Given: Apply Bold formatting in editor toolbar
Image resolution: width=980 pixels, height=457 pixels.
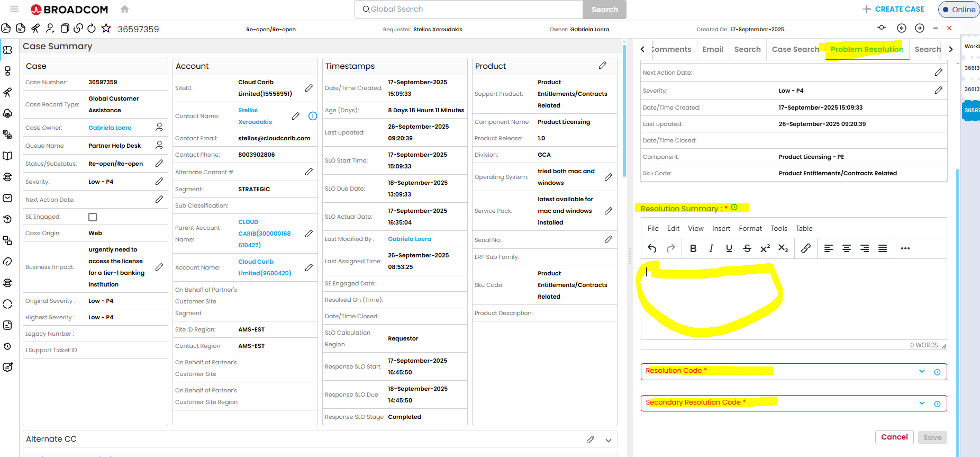Looking at the screenshot, I should [x=693, y=248].
